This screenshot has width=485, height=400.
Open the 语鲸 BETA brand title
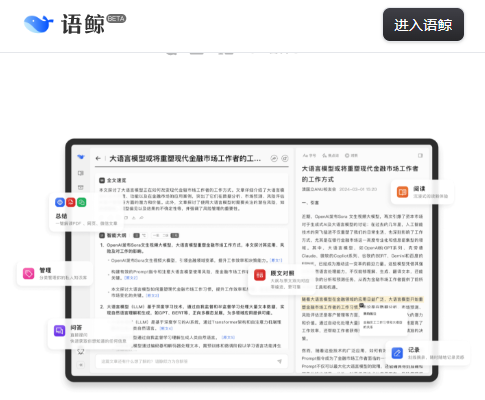coord(93,24)
